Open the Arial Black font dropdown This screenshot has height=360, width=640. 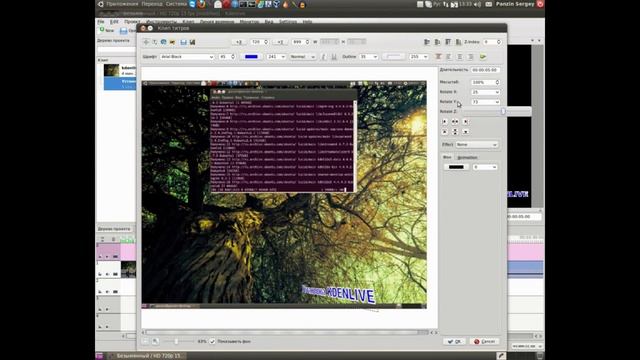coord(187,57)
